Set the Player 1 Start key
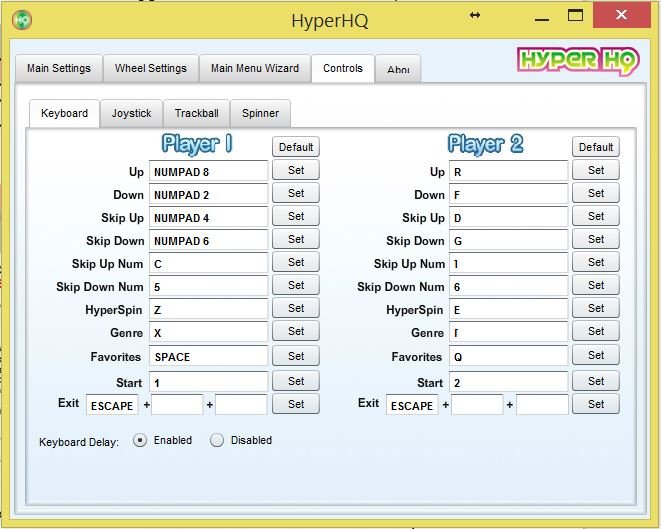The width and height of the screenshot is (661, 529). click(x=296, y=381)
